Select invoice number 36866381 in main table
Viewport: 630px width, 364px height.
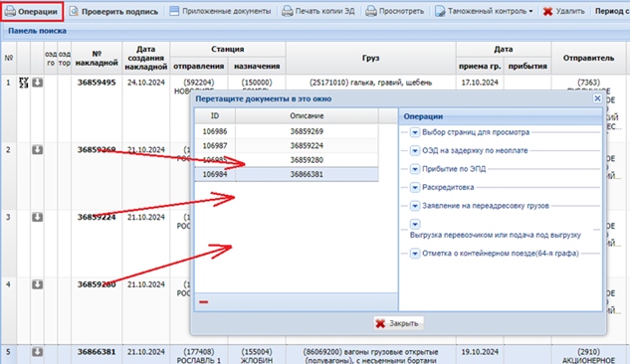coord(97,352)
